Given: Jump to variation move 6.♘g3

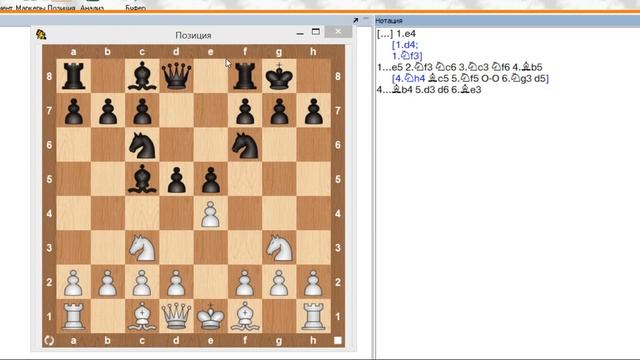Looking at the screenshot, I should (x=517, y=78).
